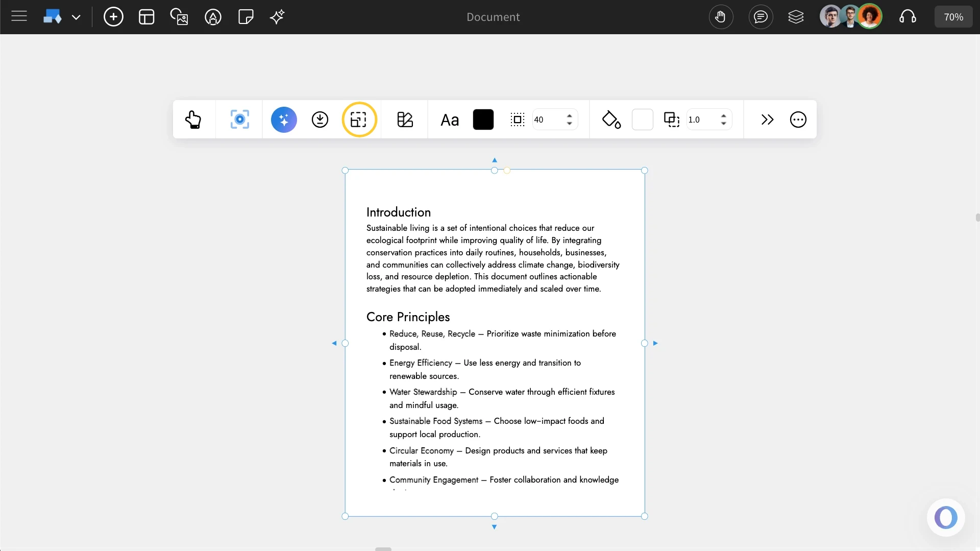Select the shape drawing tool

pyautogui.click(x=213, y=16)
